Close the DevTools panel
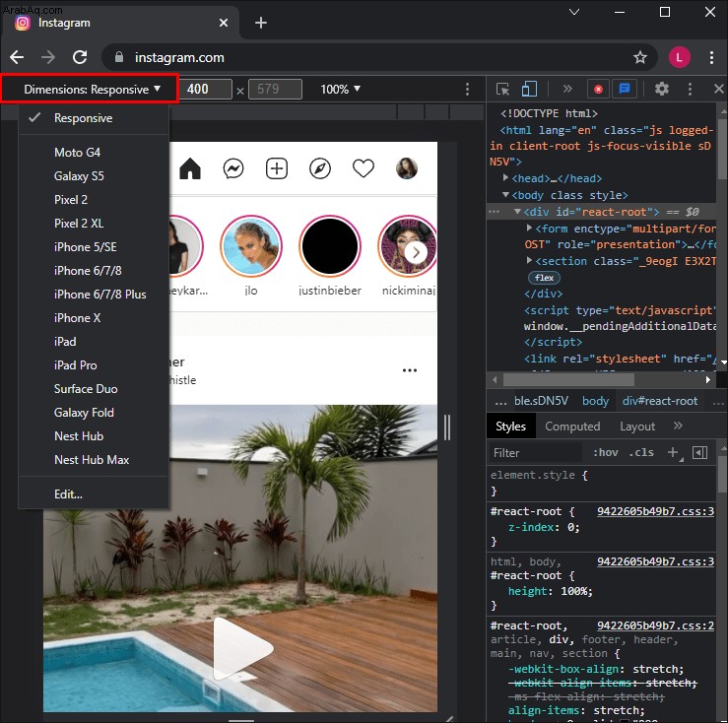This screenshot has height=723, width=728. [x=718, y=89]
